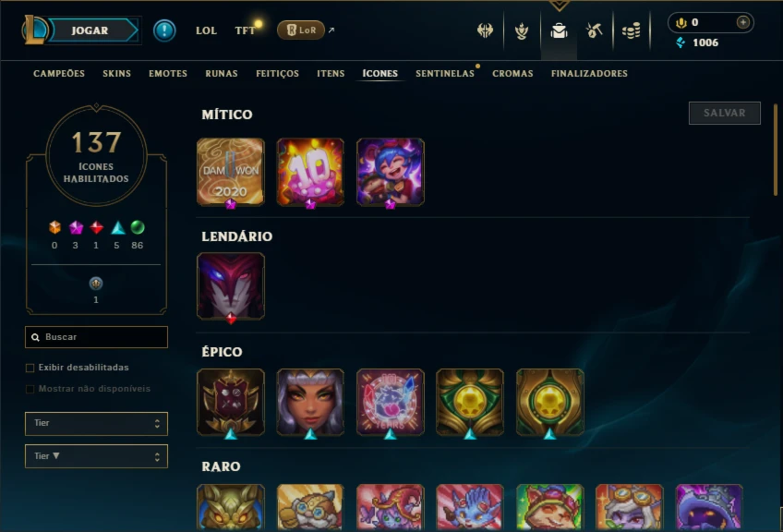Screen dimensions: 783x532
Task: Click the blue exclamation notification icon
Action: [x=164, y=30]
